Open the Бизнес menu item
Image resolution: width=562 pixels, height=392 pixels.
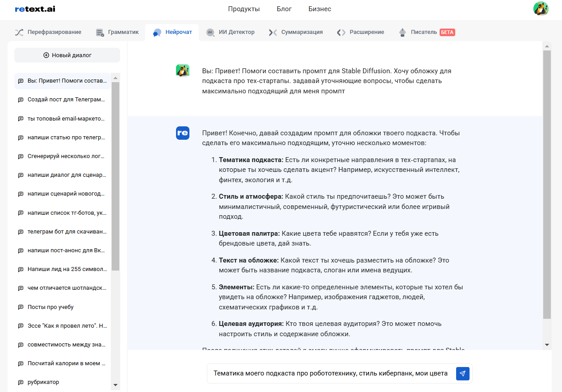click(x=320, y=9)
